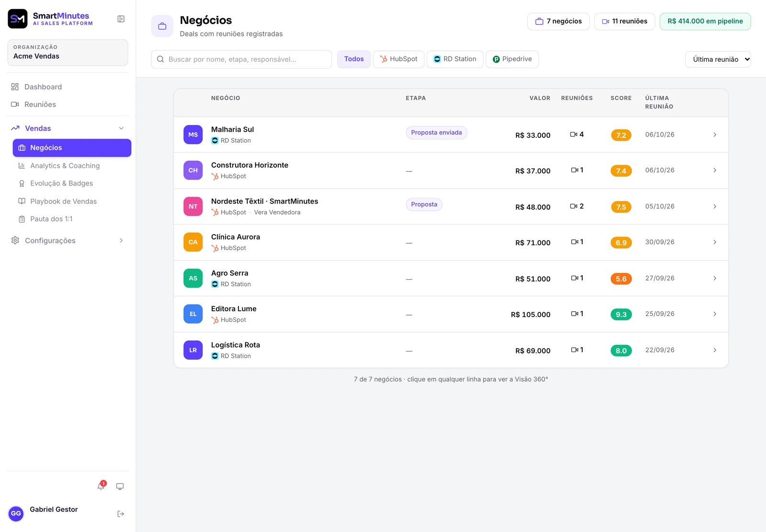Collapse the sidebar panel icon
Screen dimensions: 766x532
tap(121, 19)
